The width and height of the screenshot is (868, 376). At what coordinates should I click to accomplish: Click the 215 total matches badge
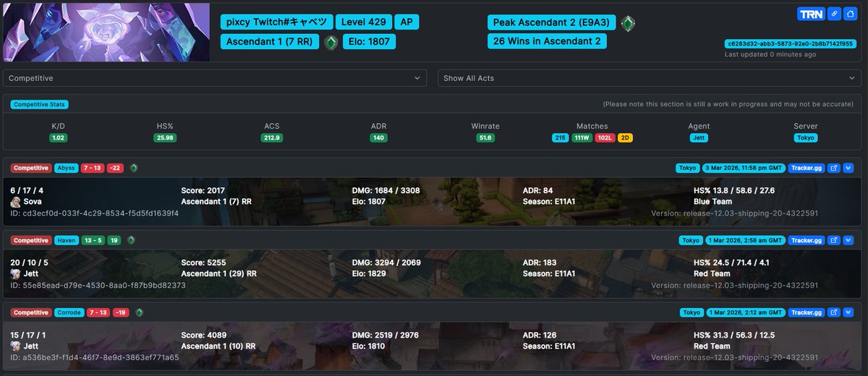[561, 137]
